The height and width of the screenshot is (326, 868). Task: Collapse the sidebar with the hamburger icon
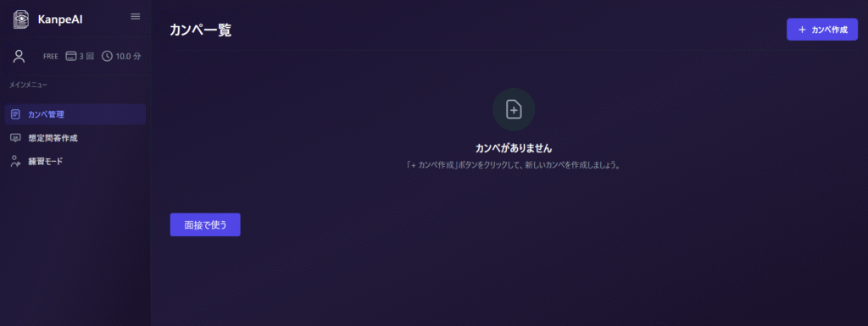click(x=135, y=17)
